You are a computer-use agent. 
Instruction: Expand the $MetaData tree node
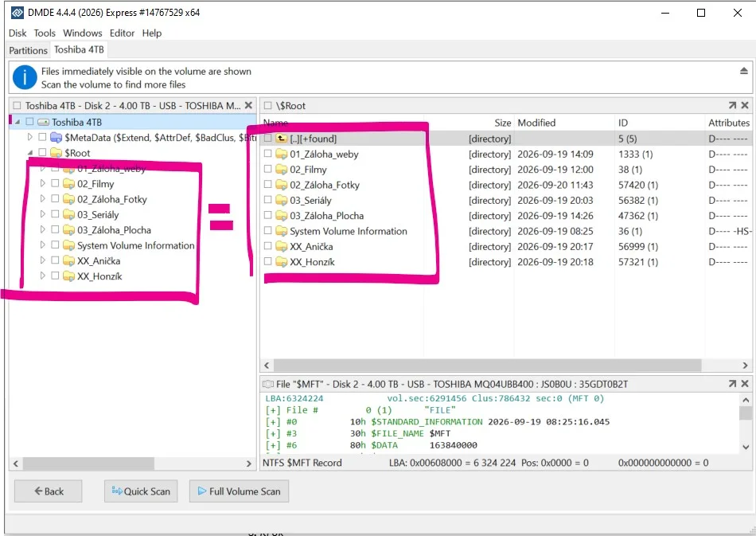point(30,137)
